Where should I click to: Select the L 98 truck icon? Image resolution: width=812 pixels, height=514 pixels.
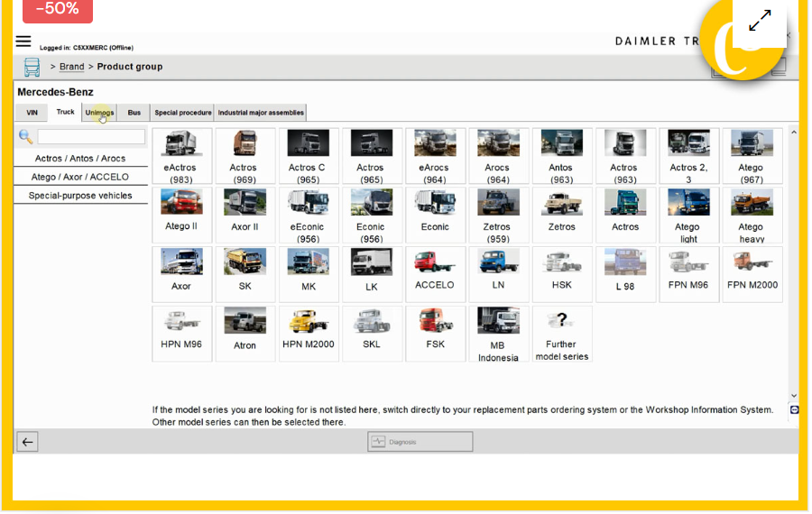624,262
